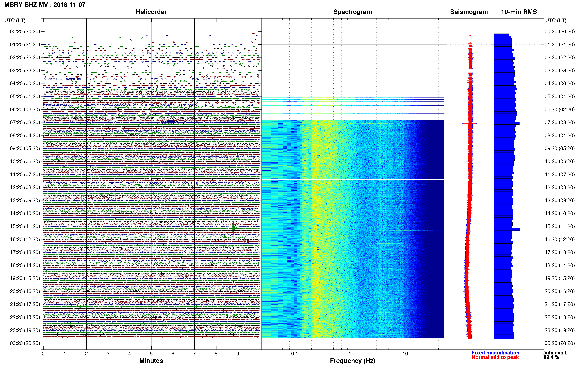Click the left 'UTC (LT)' axis header
Viewport: 588px width, 368px height.
[x=15, y=20]
